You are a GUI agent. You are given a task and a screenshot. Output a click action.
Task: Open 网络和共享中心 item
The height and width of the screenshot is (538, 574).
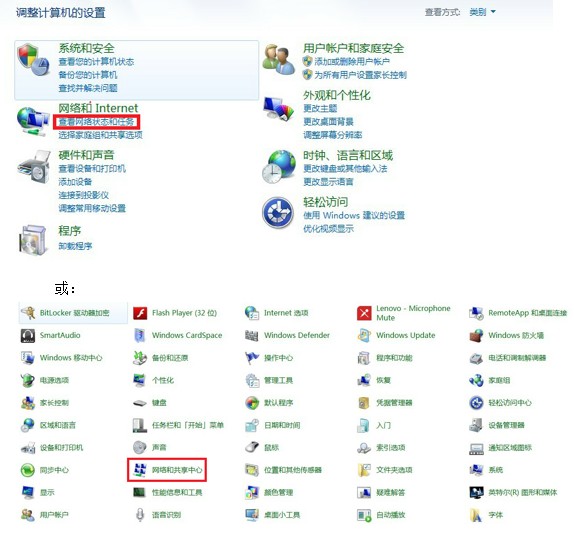pyautogui.click(x=167, y=470)
